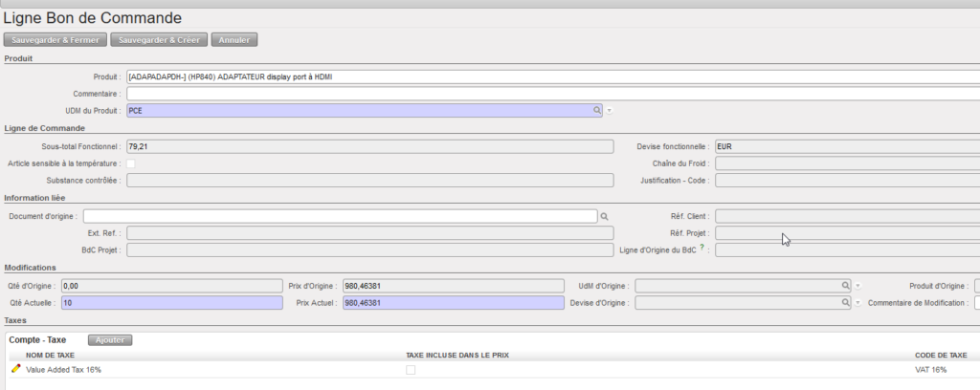Open the Devise d'Origine dropdown arrow
Screen dimensions: 980x390
point(857,303)
